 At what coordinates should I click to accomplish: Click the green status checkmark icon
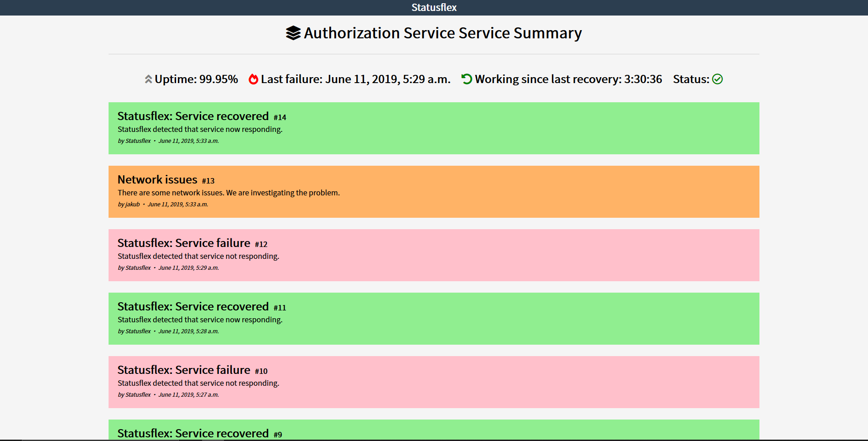tap(717, 79)
